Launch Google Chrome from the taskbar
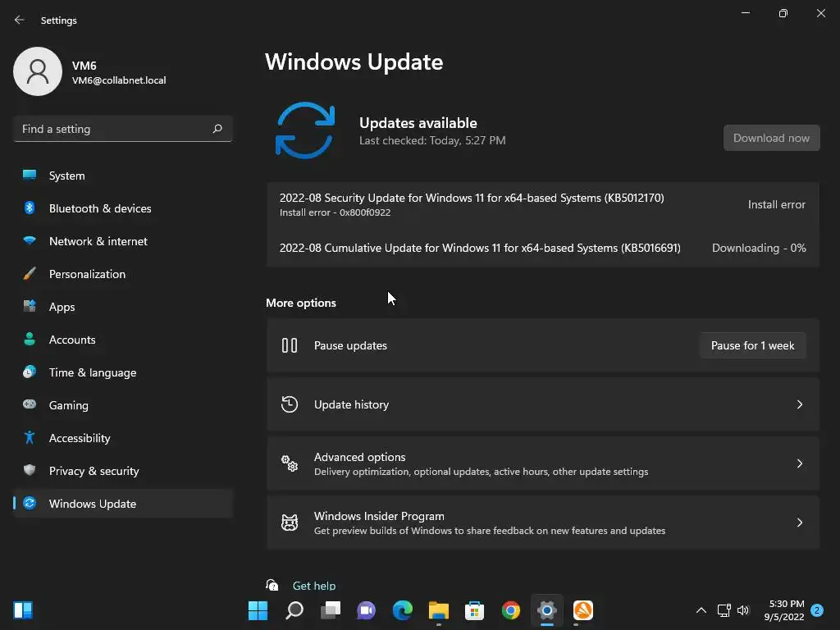 (510, 610)
